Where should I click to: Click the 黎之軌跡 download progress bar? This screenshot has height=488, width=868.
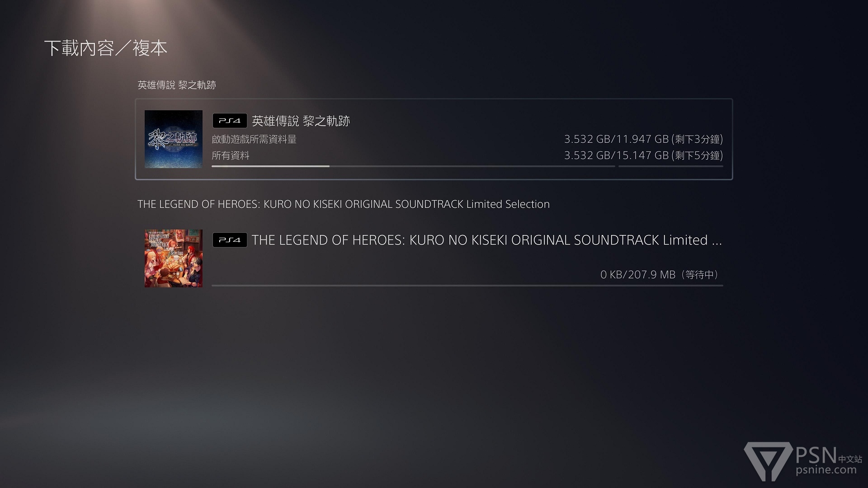click(413, 166)
